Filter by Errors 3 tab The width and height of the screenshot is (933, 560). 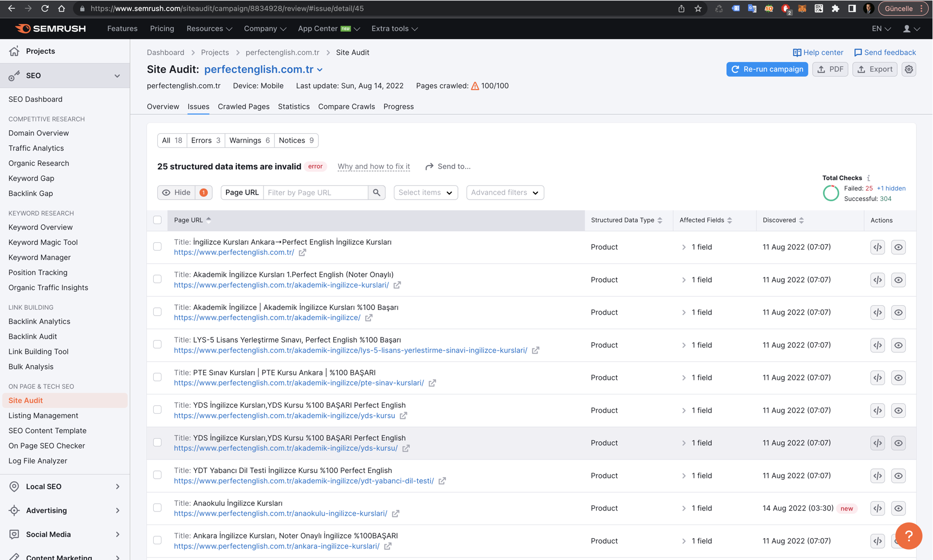pos(206,141)
